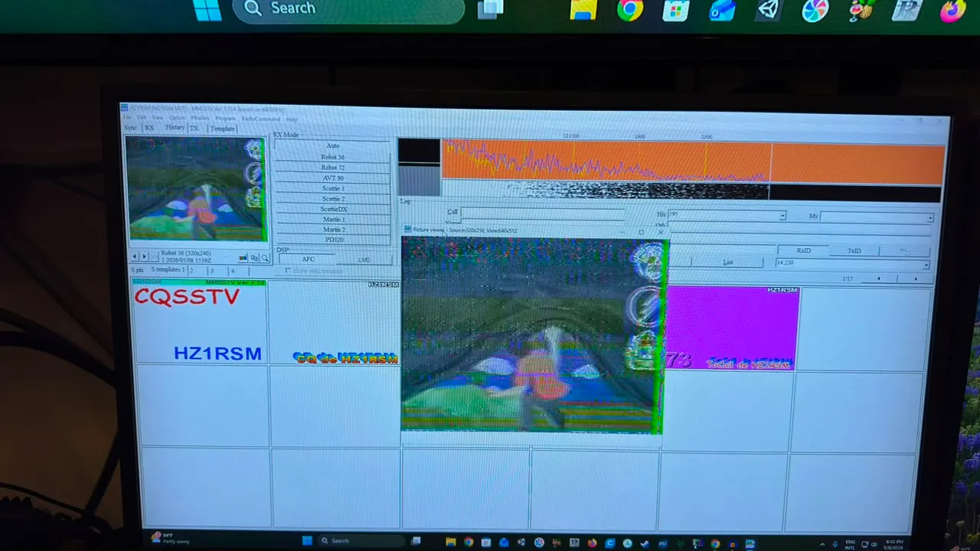Select ScottieDX RX mode
This screenshot has width=980, height=551.
[x=333, y=209]
